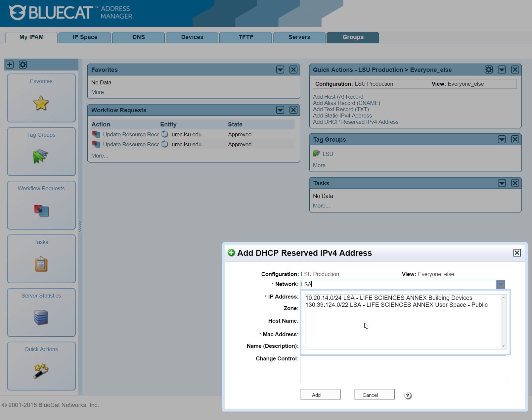Close the Tasks widget
Screen dimensions: 532x420
point(515,183)
